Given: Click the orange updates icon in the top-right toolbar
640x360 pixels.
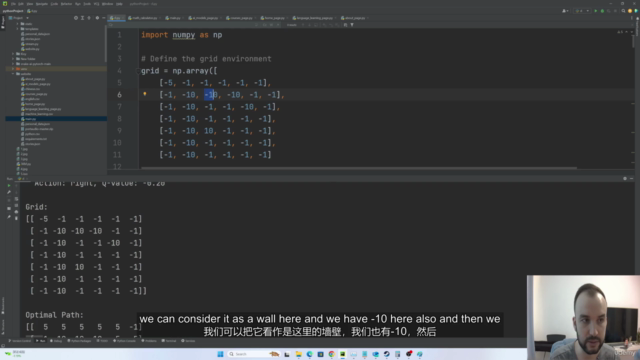Looking at the screenshot, I should click(630, 11).
